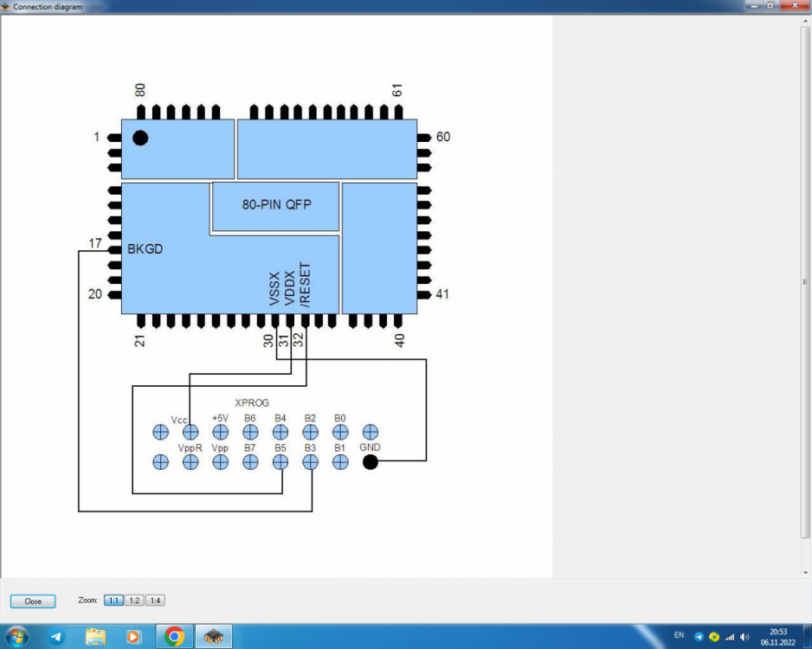
Task: Click the scrollbar down arrow
Action: (805, 573)
